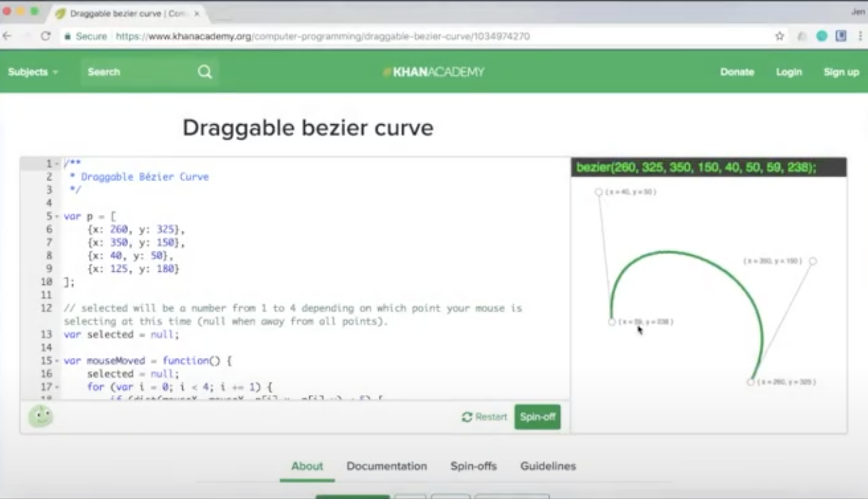Click line number 12 in the gutter

(x=46, y=308)
